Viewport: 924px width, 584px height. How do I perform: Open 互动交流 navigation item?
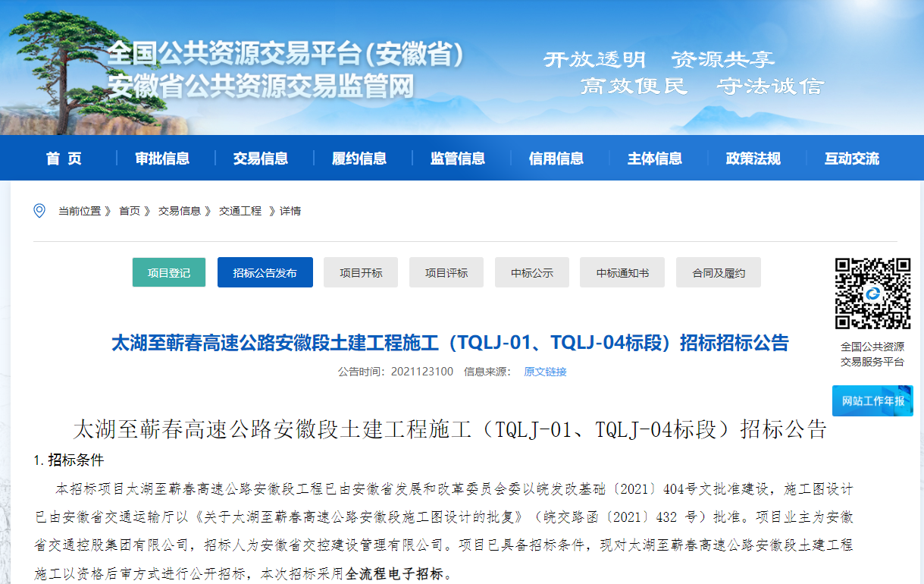click(852, 159)
